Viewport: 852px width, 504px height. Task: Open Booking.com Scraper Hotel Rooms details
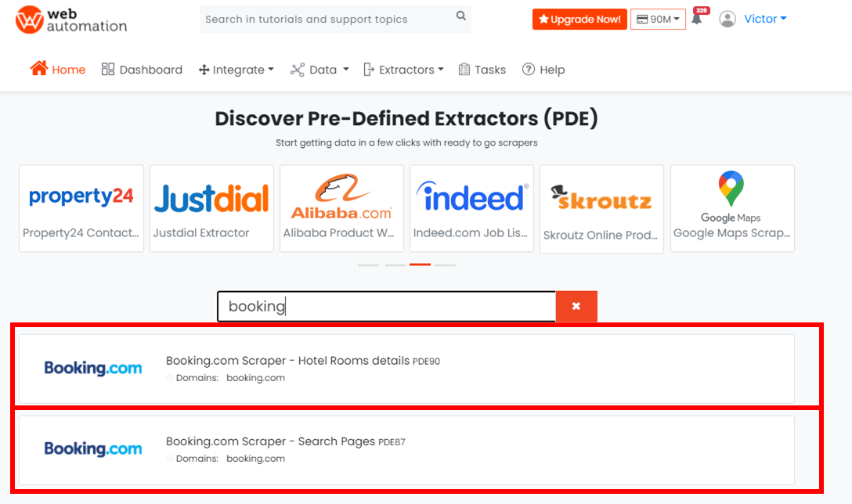(x=406, y=369)
